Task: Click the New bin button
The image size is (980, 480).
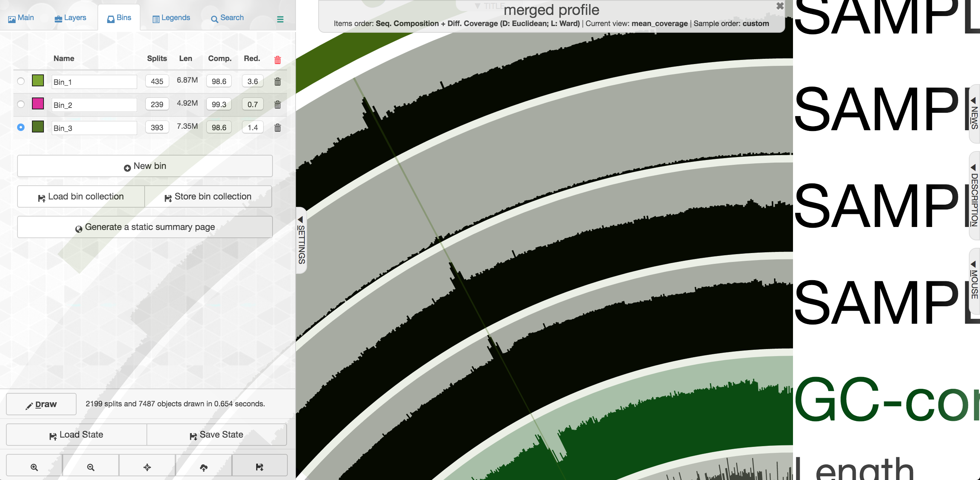Action: pos(145,166)
